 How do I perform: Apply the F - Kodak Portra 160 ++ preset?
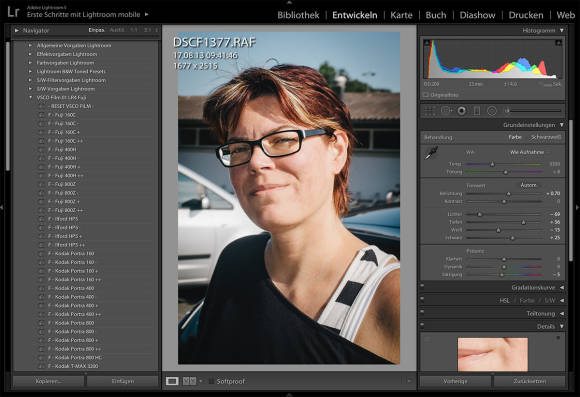coord(74,280)
